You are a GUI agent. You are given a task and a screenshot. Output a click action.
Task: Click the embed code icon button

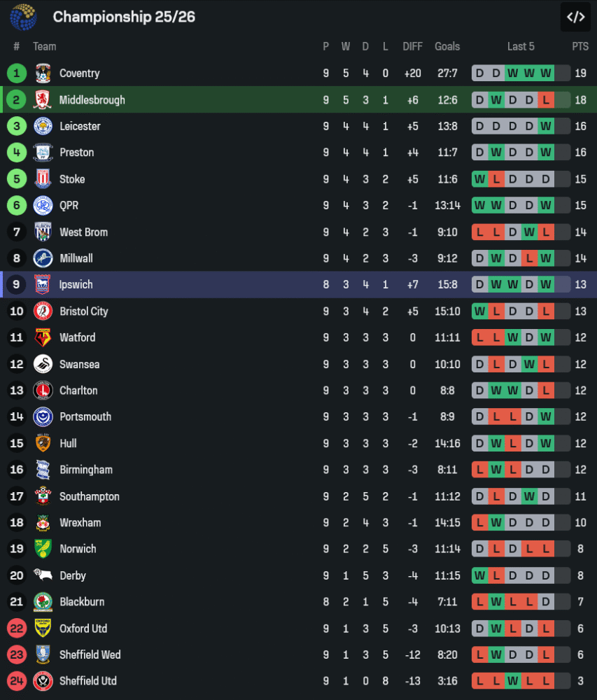coord(575,17)
